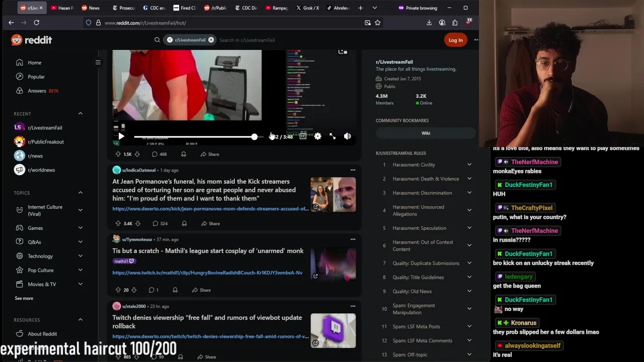This screenshot has width=644, height=362.
Task: Collapse Reddit sidebar navigation menu icon
Action: click(98, 62)
